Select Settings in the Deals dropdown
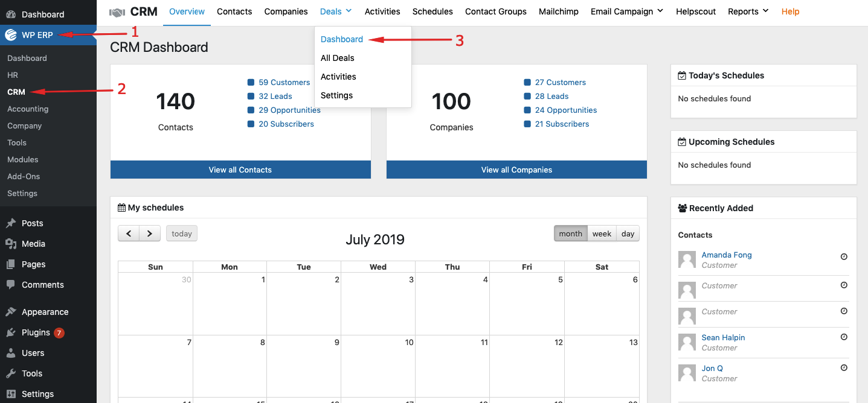The height and width of the screenshot is (403, 868). point(336,95)
